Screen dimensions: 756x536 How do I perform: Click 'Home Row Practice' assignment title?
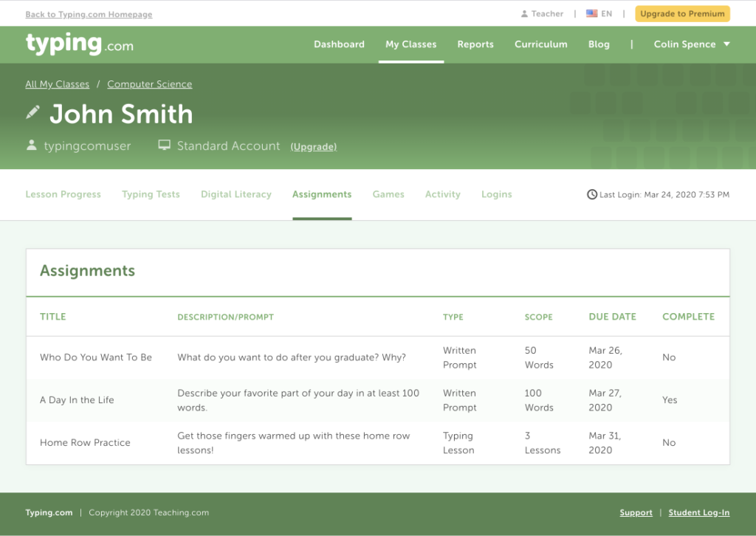click(x=86, y=442)
